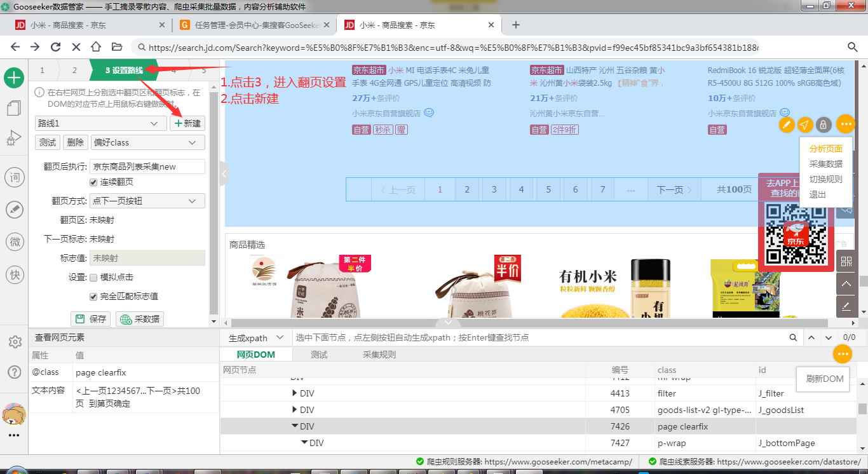Image resolution: width=868 pixels, height=474 pixels.
Task: Open the 偏好class dropdown
Action: coord(148,142)
